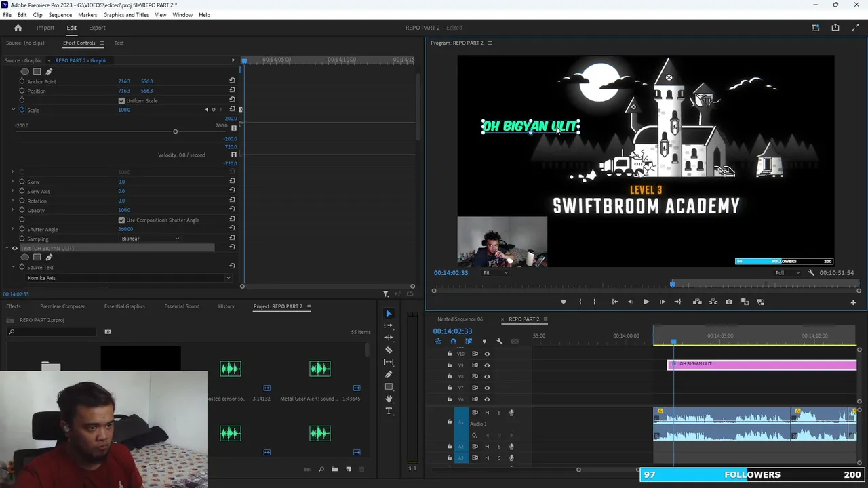Image resolution: width=868 pixels, height=488 pixels.
Task: Click Mark Out button in Program monitor
Action: 595,302
